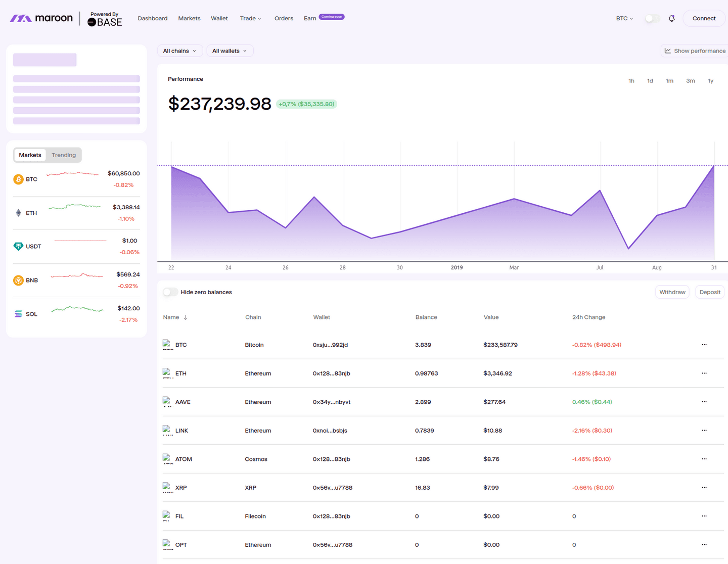The image size is (728, 564).
Task: Select the 3m time range
Action: pyautogui.click(x=691, y=81)
